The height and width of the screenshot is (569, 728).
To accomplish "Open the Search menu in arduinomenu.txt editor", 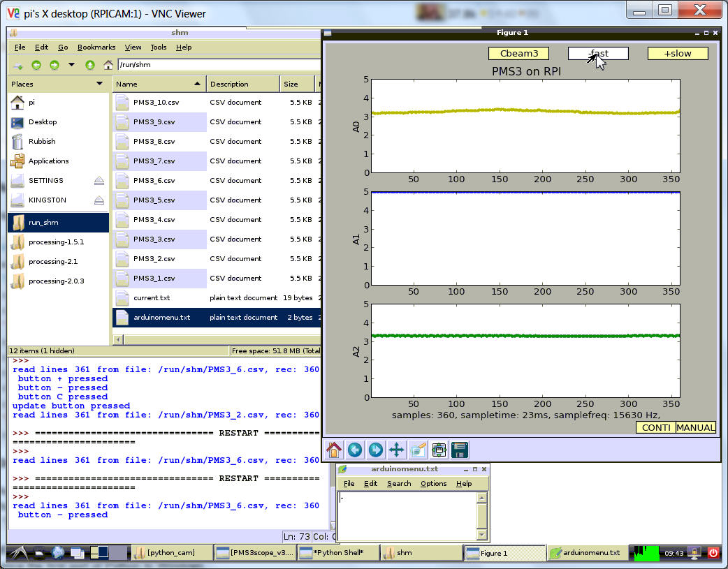I will 399,483.
